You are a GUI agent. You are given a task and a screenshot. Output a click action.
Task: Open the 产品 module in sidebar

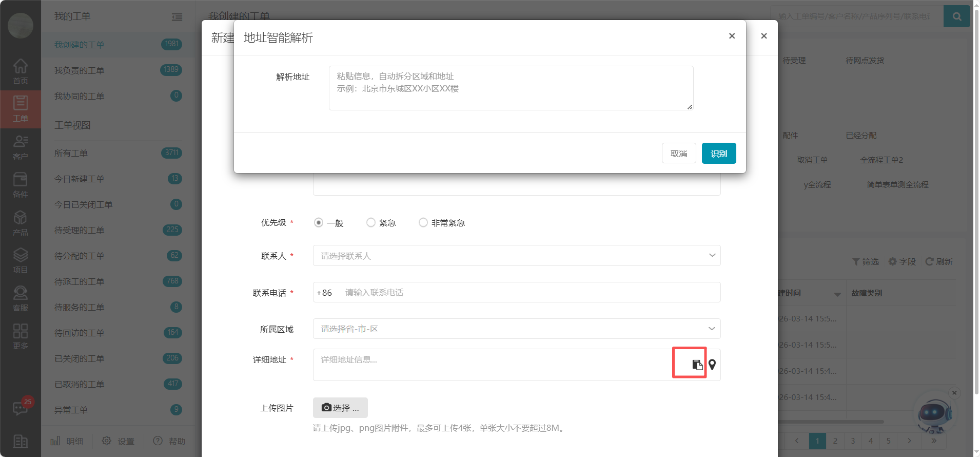21,223
